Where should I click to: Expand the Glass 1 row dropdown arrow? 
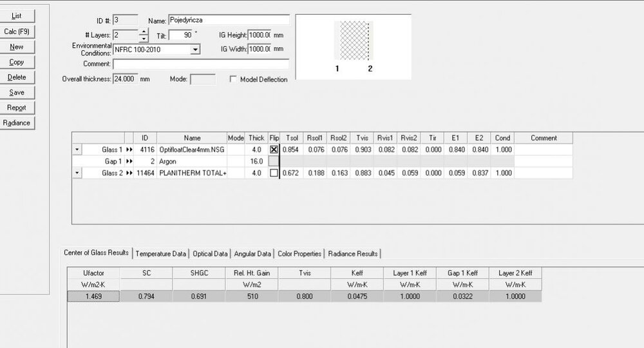[x=77, y=150]
